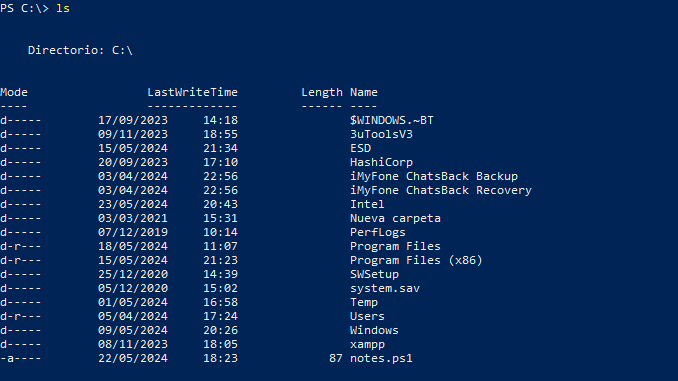The height and width of the screenshot is (381, 678).
Task: Select the Length column header
Action: coord(322,93)
